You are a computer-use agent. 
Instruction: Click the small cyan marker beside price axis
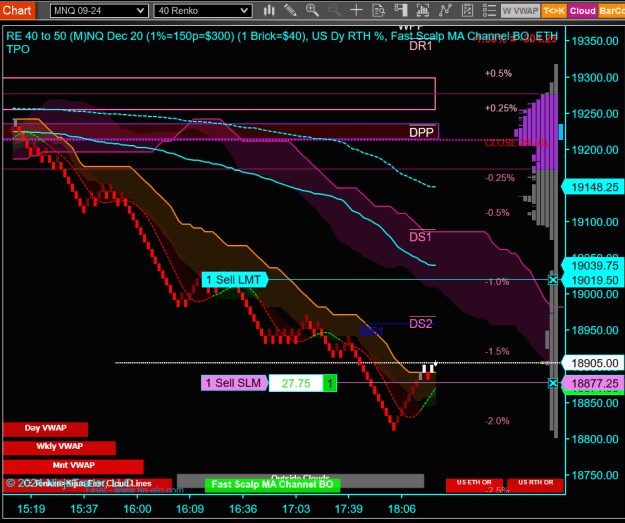(x=561, y=132)
